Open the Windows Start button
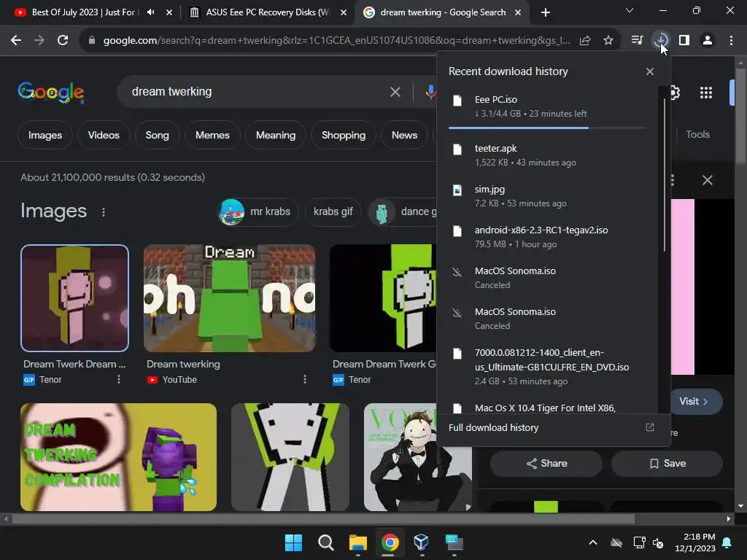This screenshot has height=560, width=747. coord(293,542)
